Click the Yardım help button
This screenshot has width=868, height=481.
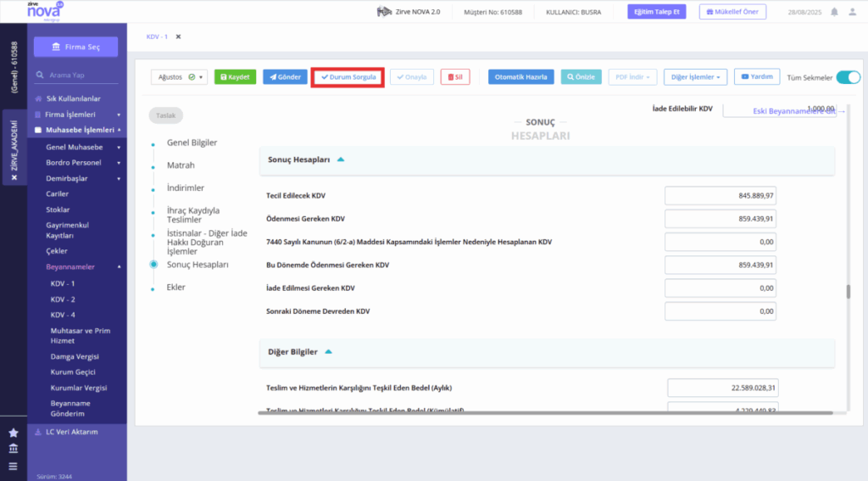coord(757,76)
